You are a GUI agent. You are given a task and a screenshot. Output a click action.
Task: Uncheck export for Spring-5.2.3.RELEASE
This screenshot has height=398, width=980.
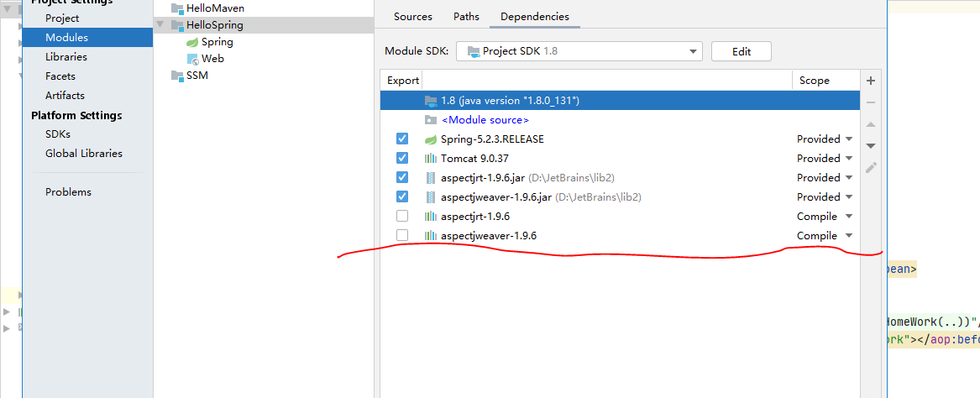pyautogui.click(x=402, y=139)
